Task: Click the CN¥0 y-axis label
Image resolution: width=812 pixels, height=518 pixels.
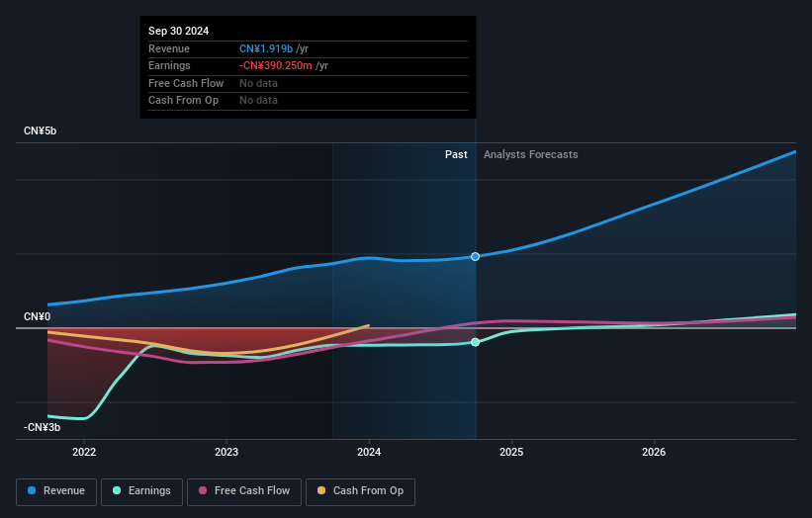Action: [x=38, y=316]
